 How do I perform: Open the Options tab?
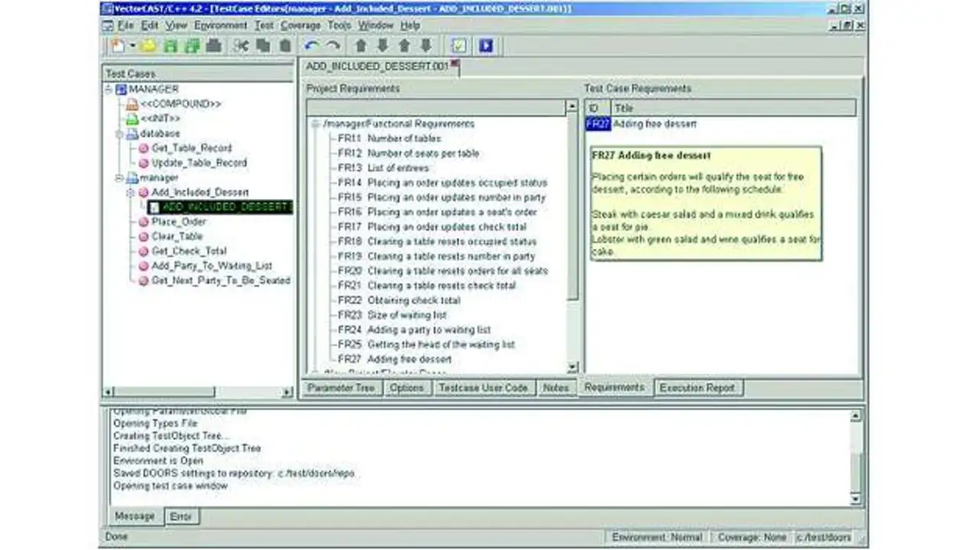coord(407,388)
